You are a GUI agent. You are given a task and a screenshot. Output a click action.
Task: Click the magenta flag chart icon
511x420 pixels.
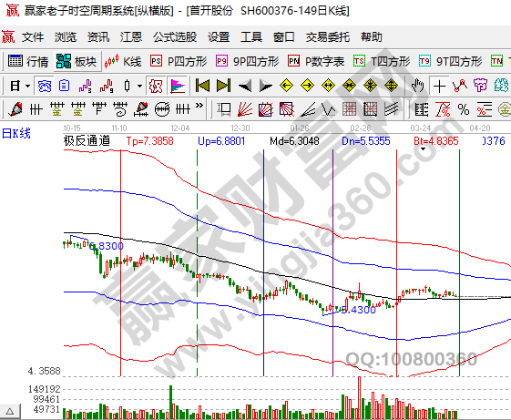tap(178, 86)
